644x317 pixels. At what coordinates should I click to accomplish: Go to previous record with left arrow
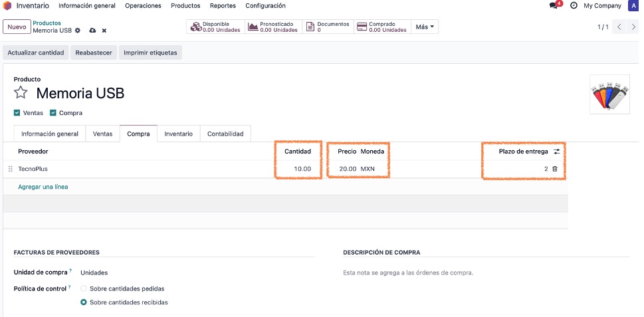point(619,27)
